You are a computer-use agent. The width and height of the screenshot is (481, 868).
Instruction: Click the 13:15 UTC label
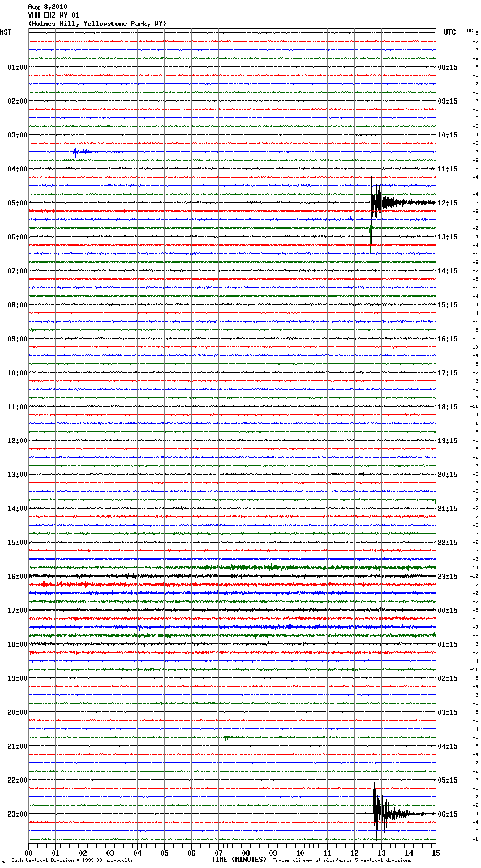448,237
